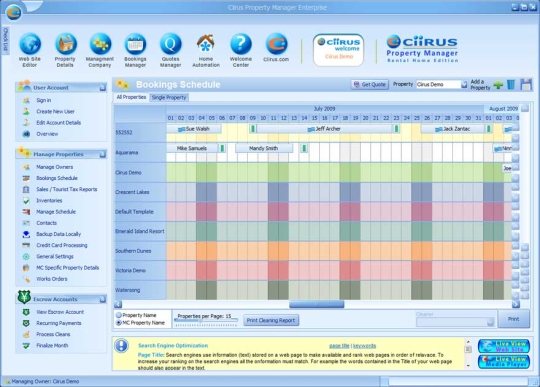The width and height of the screenshot is (540, 387).
Task: Click the Credit Card Processing icon
Action: 26,245
